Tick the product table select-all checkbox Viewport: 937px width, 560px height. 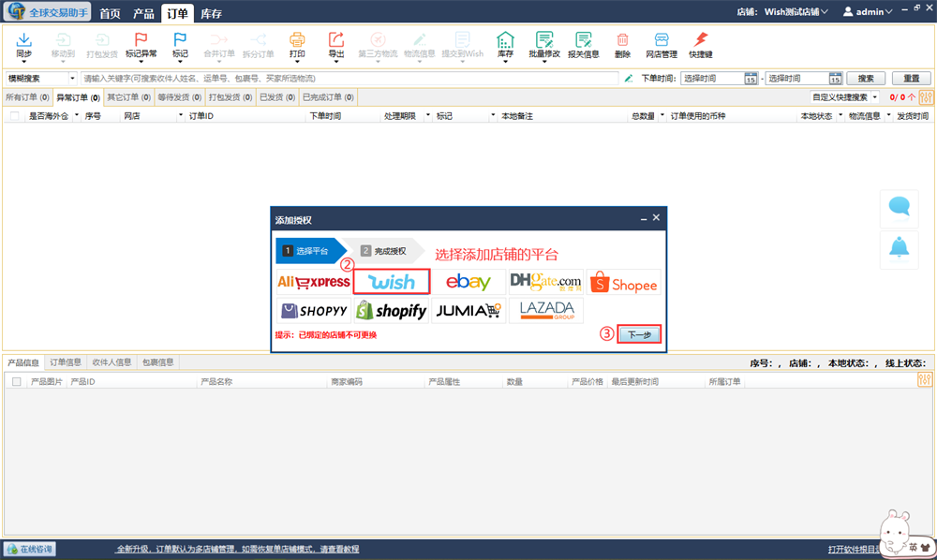pos(17,381)
